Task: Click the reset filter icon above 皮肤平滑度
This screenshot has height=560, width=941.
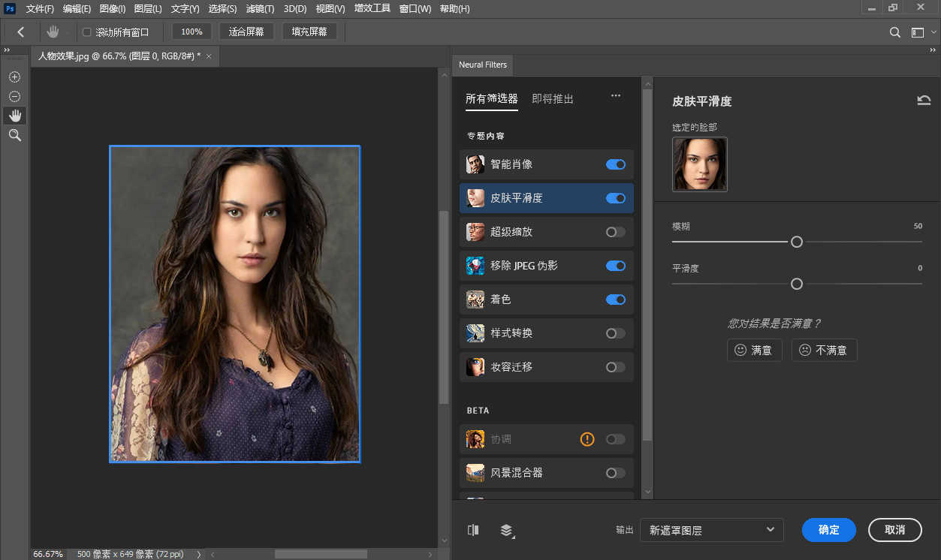Action: [923, 99]
